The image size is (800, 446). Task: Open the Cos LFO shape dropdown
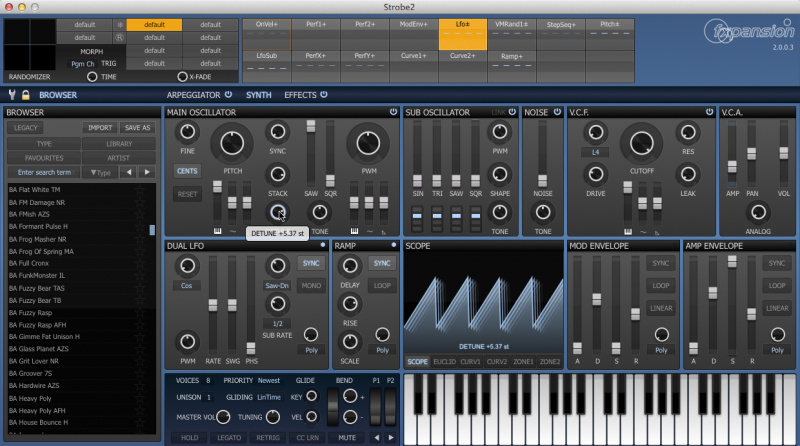(186, 285)
